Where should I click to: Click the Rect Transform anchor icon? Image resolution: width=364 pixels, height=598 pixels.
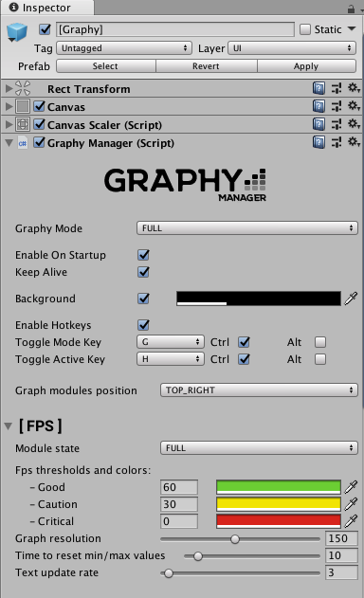23,88
